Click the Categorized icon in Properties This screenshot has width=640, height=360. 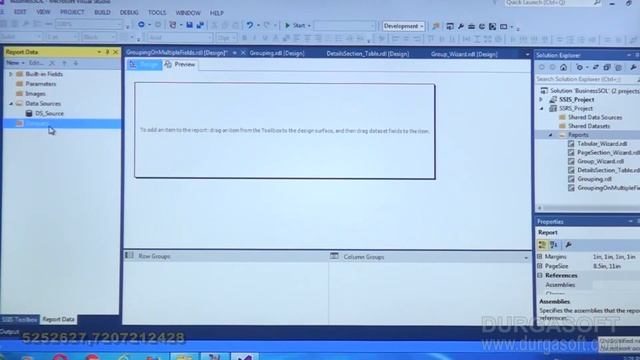tap(542, 244)
